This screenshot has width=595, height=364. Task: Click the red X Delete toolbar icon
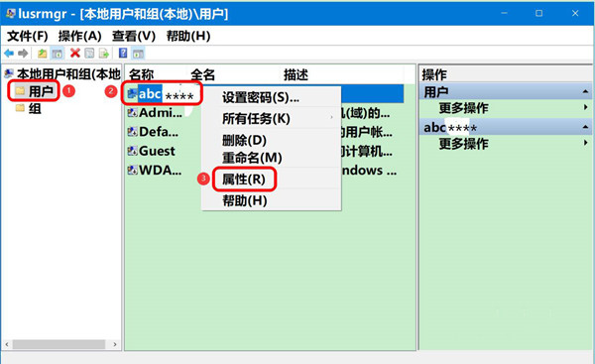tap(75, 53)
